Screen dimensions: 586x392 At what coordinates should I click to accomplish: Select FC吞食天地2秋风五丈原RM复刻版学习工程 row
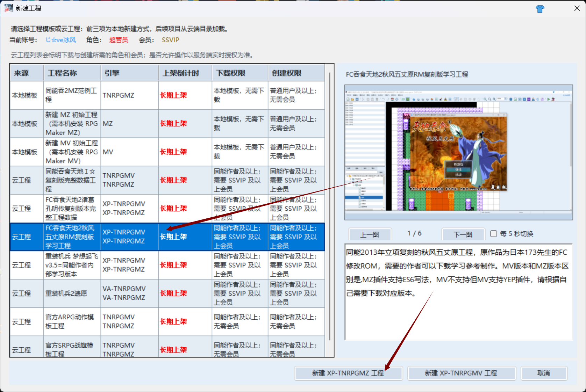click(x=167, y=237)
